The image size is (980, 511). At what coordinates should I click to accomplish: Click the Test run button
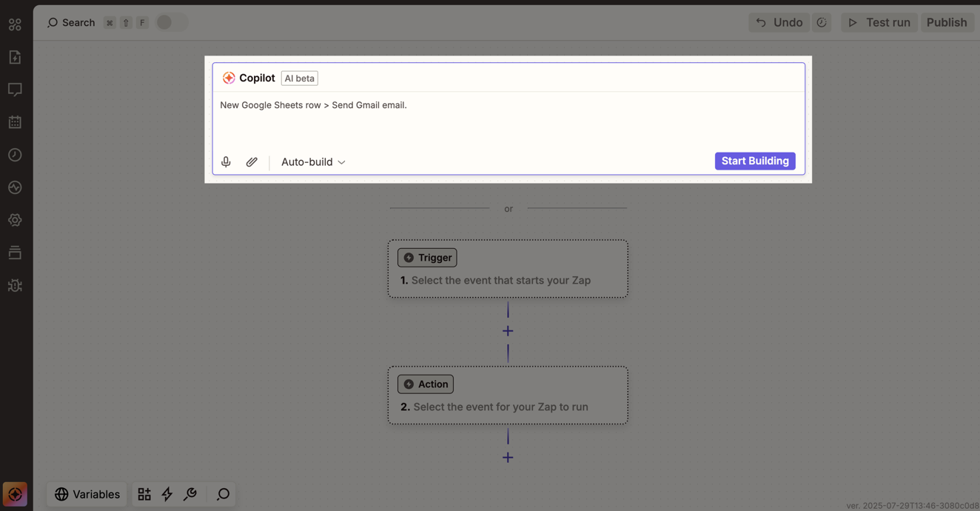[x=879, y=22]
